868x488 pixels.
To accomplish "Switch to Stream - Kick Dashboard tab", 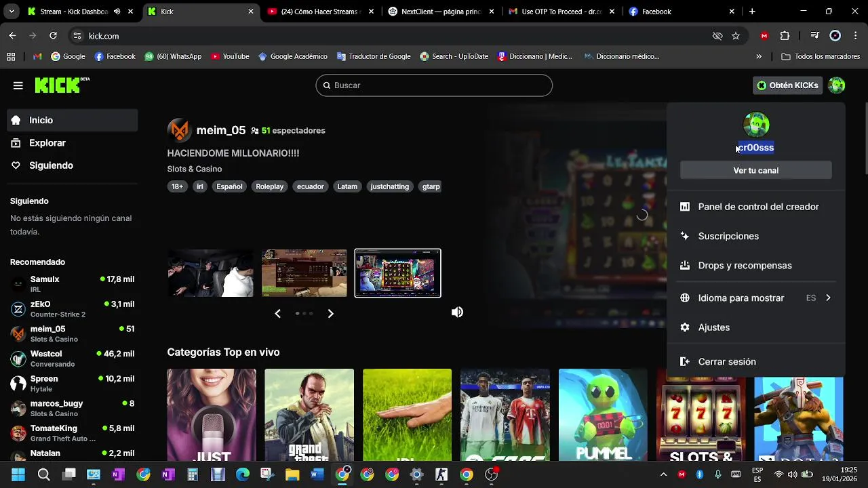I will pyautogui.click(x=73, y=12).
